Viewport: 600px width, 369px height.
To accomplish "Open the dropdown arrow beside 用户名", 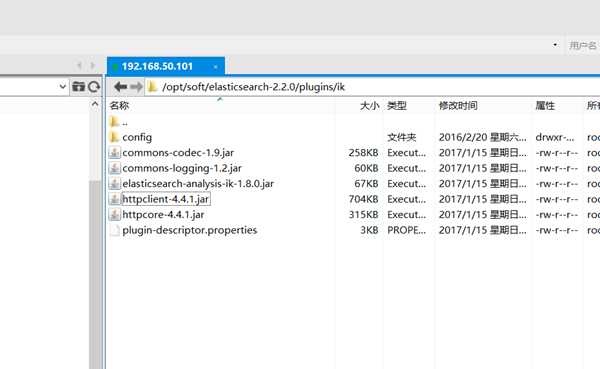I will pyautogui.click(x=555, y=45).
